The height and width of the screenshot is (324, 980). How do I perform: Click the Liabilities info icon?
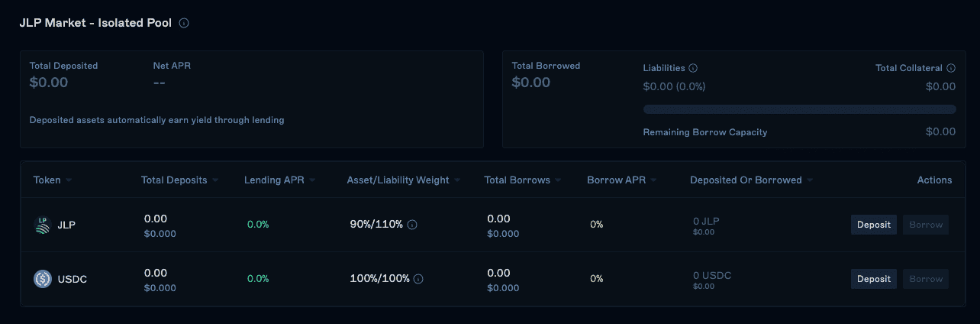click(693, 68)
